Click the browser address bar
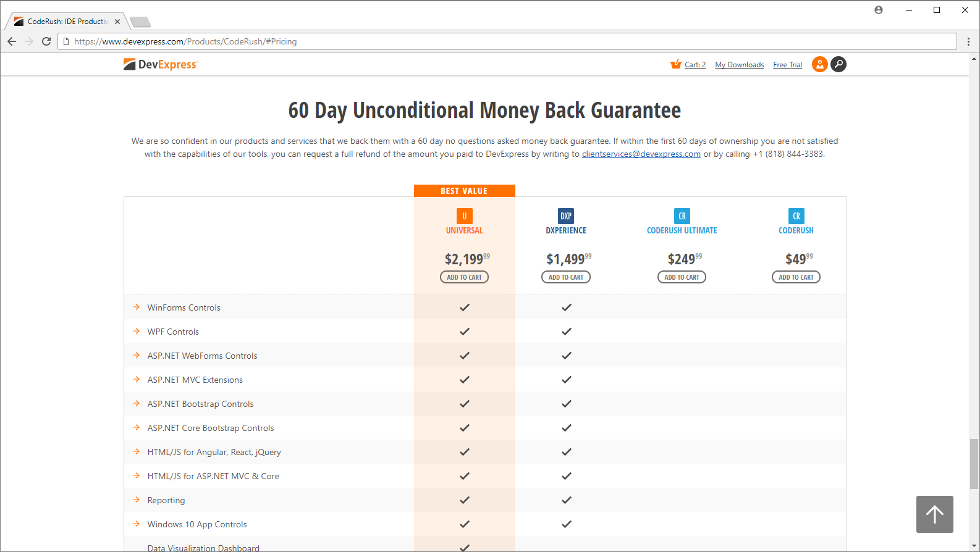980x552 pixels. 507,41
